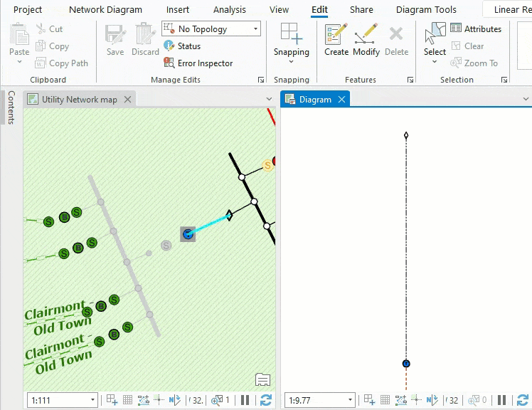Toggle snapping in diagram view status bar
532x410 pixels.
[369, 400]
